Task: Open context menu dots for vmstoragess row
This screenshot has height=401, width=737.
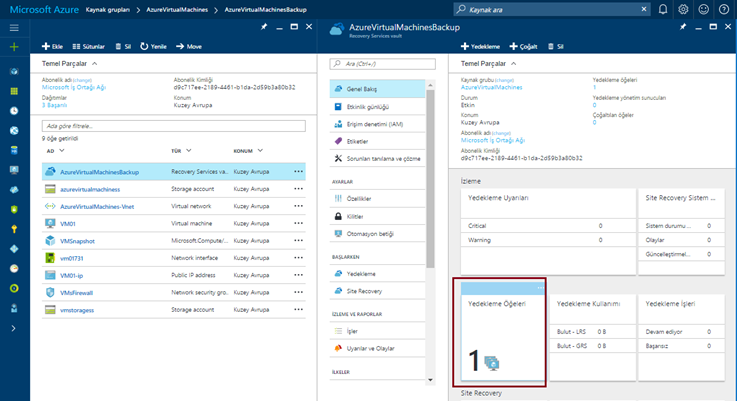Action: point(298,309)
